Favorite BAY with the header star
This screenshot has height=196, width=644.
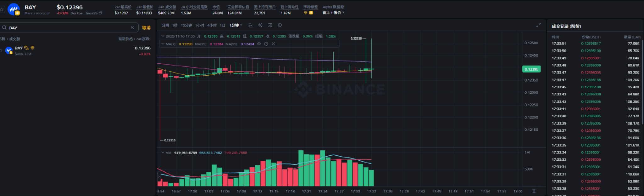click(x=2, y=10)
